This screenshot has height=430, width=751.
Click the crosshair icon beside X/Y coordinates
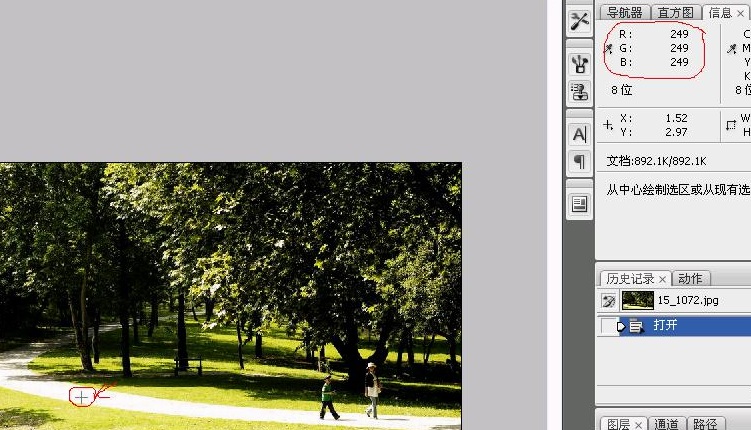608,125
